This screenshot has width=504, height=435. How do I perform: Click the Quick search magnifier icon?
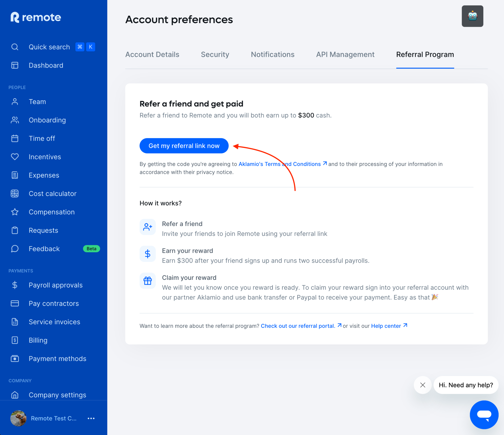pyautogui.click(x=15, y=47)
